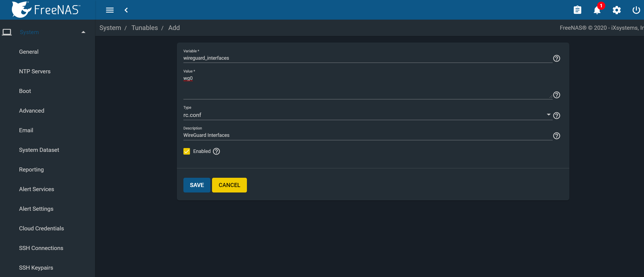Click the System laptop icon in sidebar
The height and width of the screenshot is (277, 644).
(x=7, y=32)
